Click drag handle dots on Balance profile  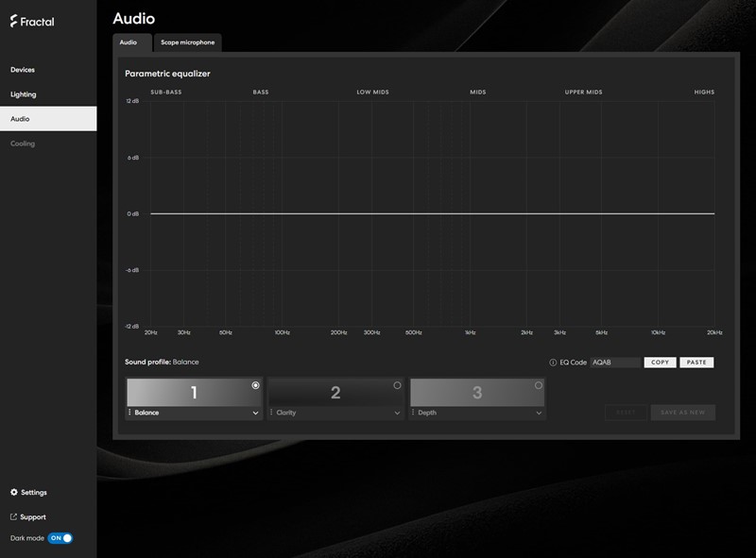pyautogui.click(x=129, y=413)
